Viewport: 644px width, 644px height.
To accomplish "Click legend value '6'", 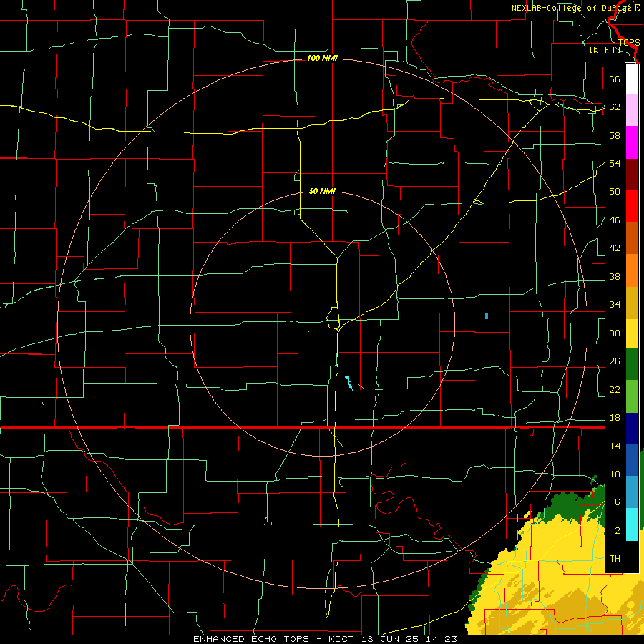I will [617, 502].
